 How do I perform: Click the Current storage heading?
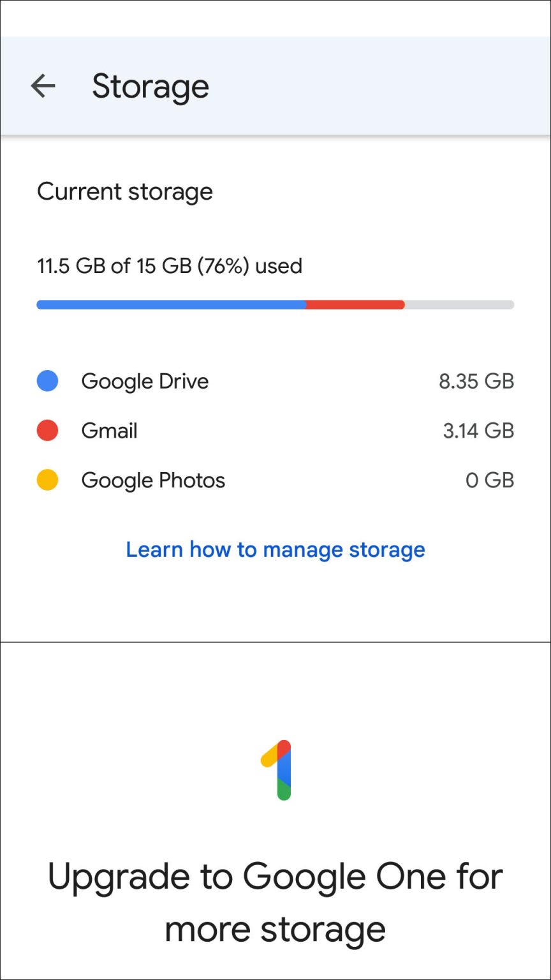[126, 191]
